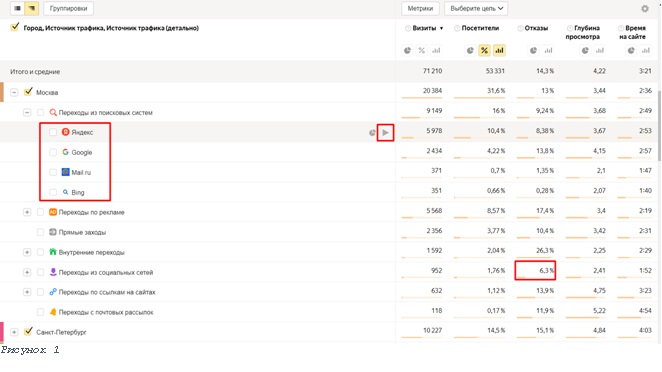
Task: Open the Метрики button
Action: (x=420, y=8)
